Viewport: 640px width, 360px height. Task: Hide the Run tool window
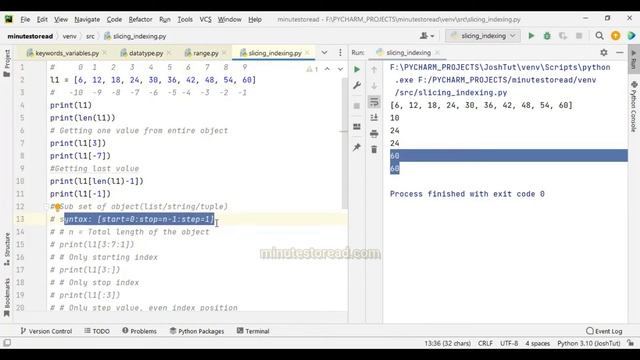pyautogui.click(x=620, y=52)
